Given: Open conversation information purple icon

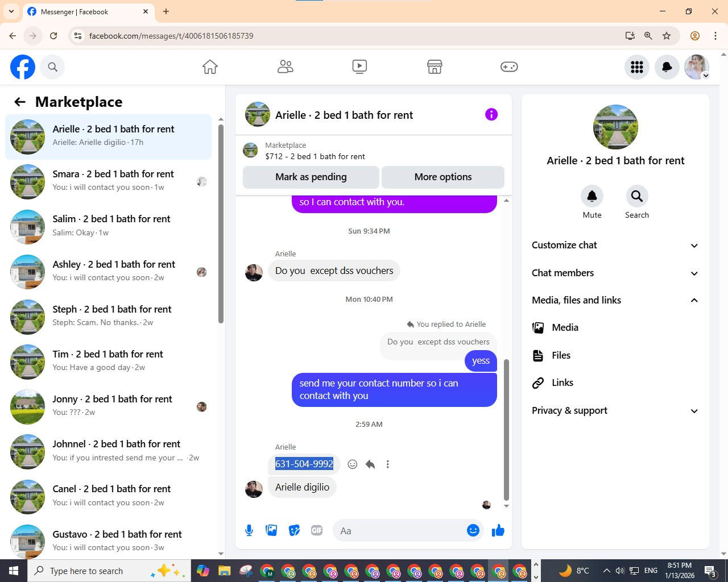Looking at the screenshot, I should (x=491, y=114).
